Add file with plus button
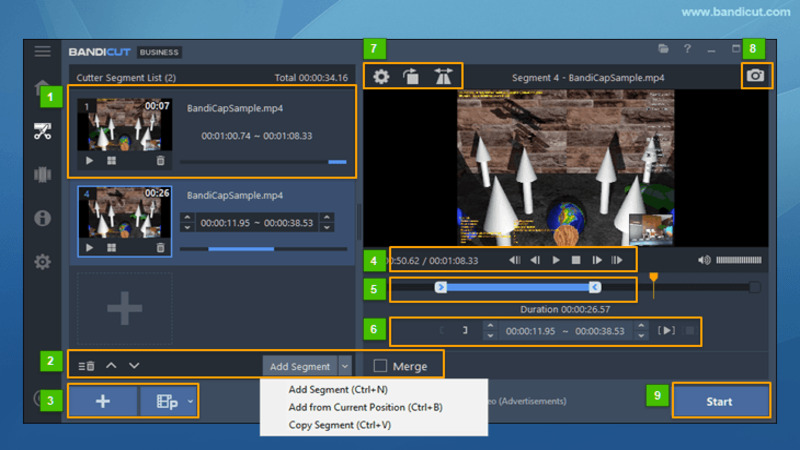 [103, 401]
